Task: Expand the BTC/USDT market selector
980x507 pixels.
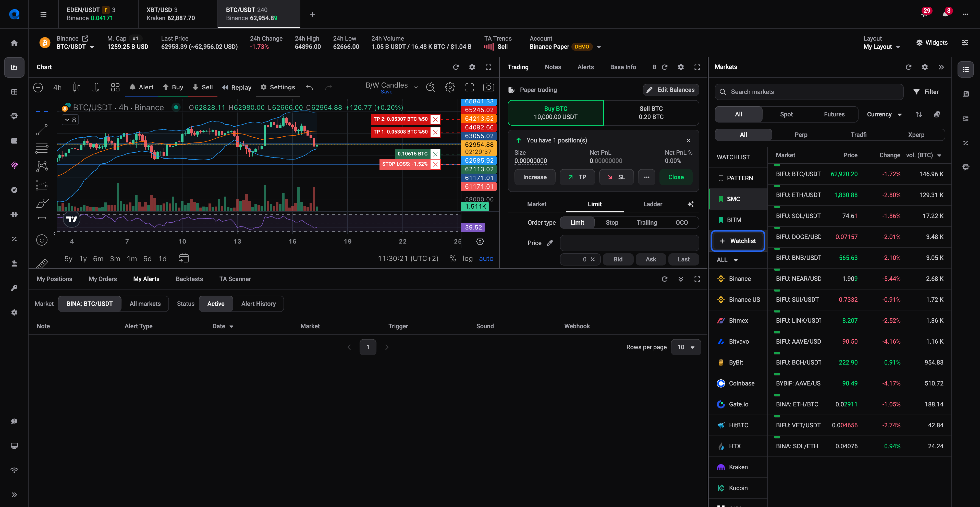Action: [75, 47]
